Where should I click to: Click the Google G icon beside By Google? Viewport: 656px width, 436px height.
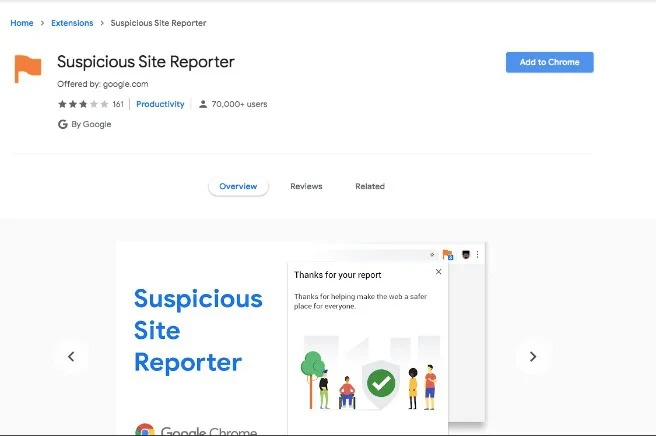(x=63, y=124)
